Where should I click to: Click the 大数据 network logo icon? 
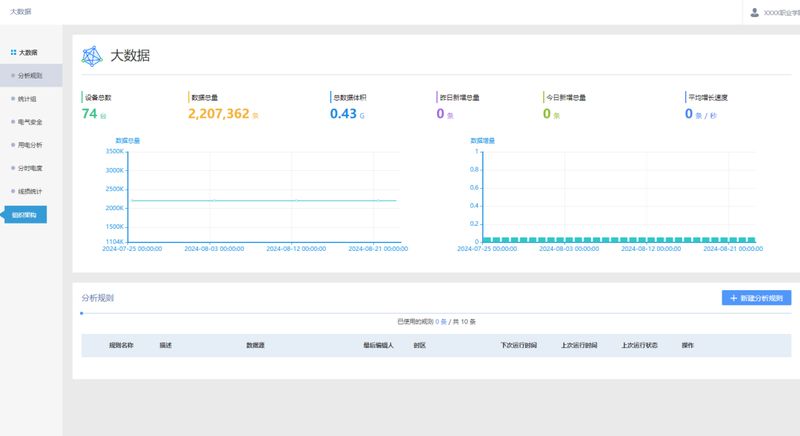[92, 55]
